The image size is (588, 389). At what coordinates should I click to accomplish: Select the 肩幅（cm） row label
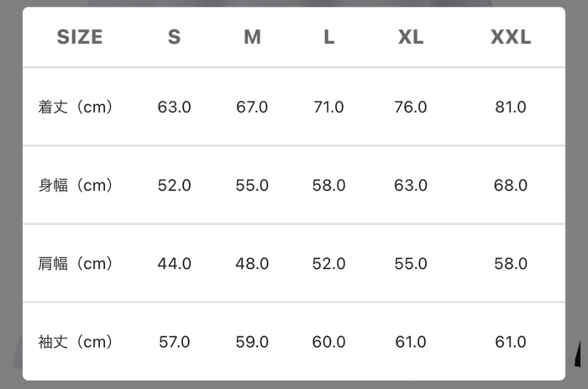coord(75,264)
